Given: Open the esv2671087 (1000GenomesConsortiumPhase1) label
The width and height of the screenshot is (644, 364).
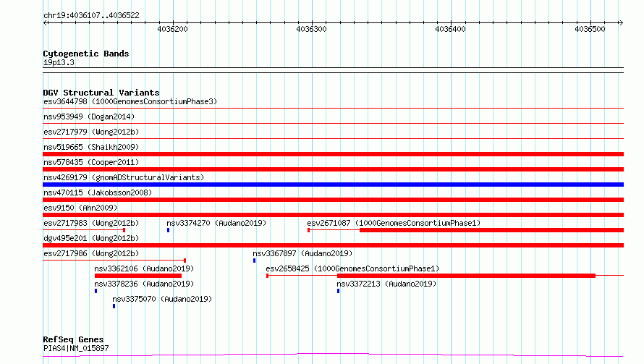Looking at the screenshot, I should (394, 223).
